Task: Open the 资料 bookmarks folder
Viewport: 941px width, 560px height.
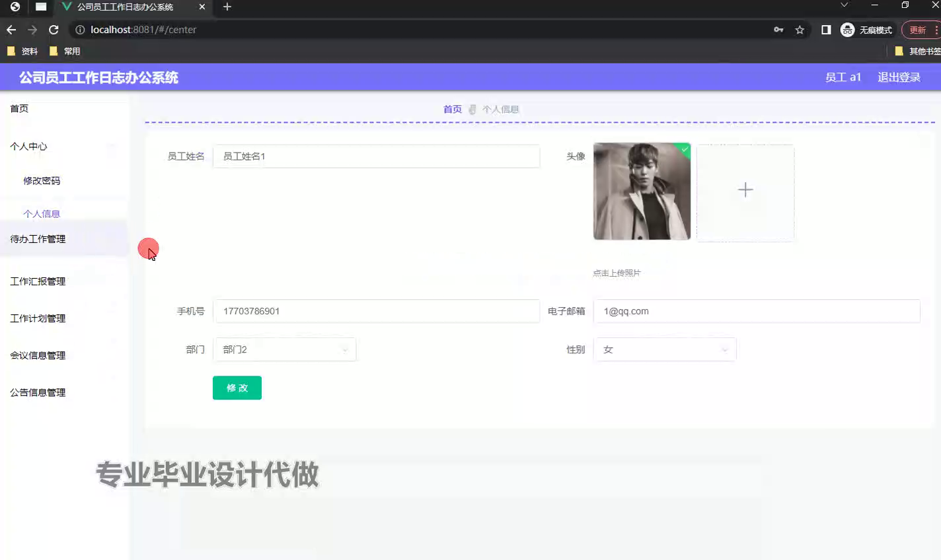Action: click(x=22, y=51)
